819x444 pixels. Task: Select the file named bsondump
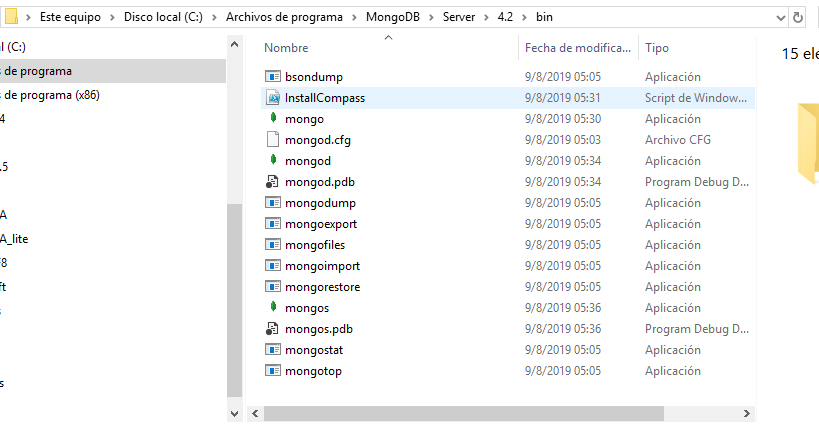pyautogui.click(x=314, y=77)
